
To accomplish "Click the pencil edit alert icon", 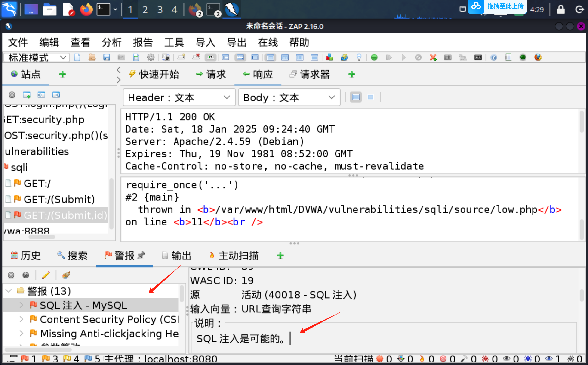I will [x=46, y=275].
